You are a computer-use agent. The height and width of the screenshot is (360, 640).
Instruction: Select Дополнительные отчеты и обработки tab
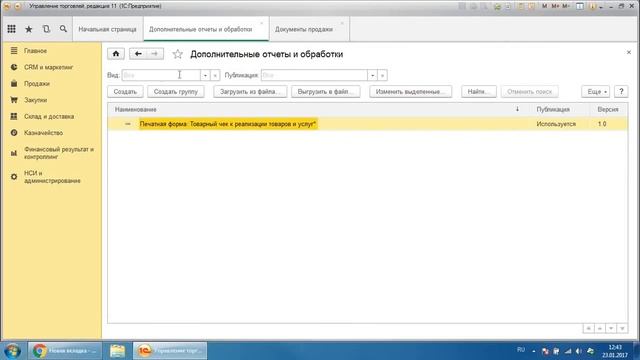(x=200, y=29)
